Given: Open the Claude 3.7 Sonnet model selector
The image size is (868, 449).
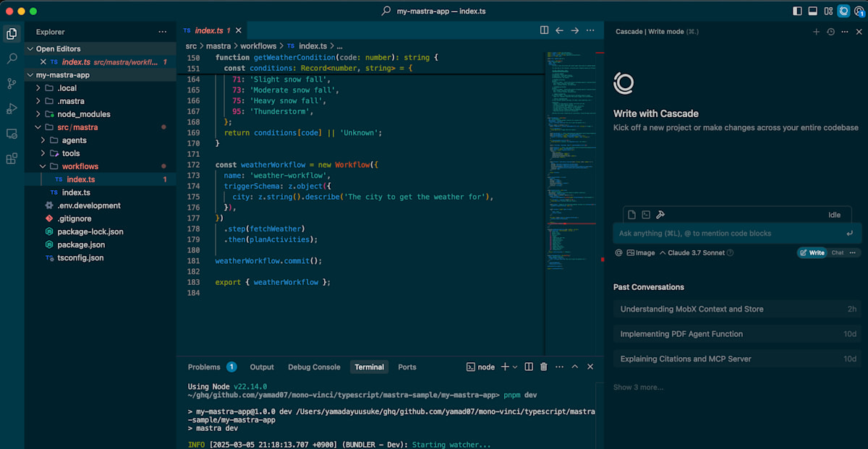Looking at the screenshot, I should 693,253.
